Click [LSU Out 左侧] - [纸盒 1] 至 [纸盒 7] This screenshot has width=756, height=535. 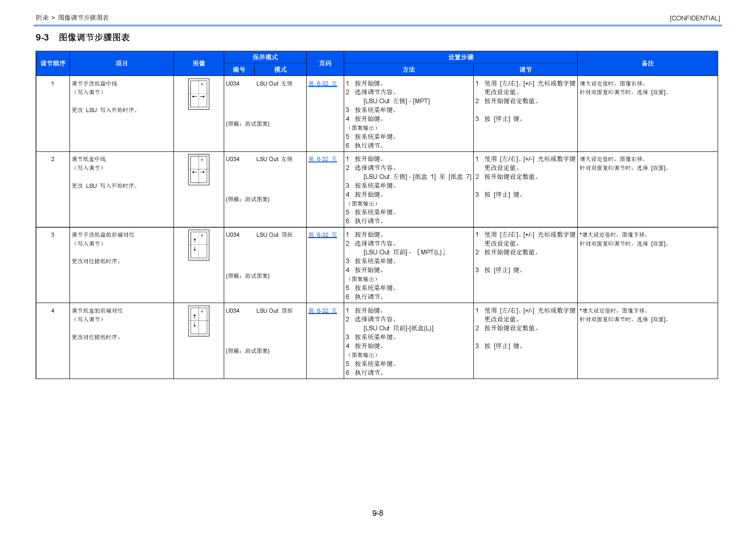click(417, 177)
